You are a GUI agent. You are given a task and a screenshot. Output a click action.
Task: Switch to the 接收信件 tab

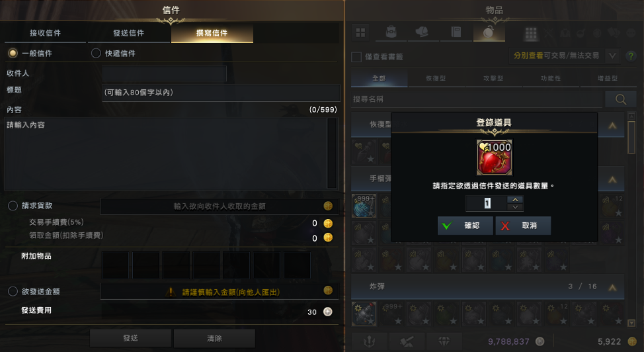tap(45, 33)
